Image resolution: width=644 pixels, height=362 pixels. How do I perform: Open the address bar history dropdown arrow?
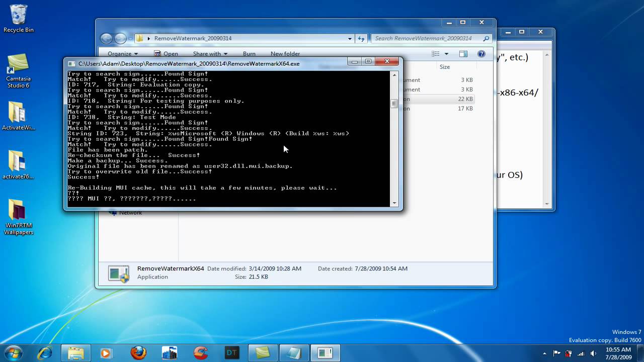[x=350, y=38]
